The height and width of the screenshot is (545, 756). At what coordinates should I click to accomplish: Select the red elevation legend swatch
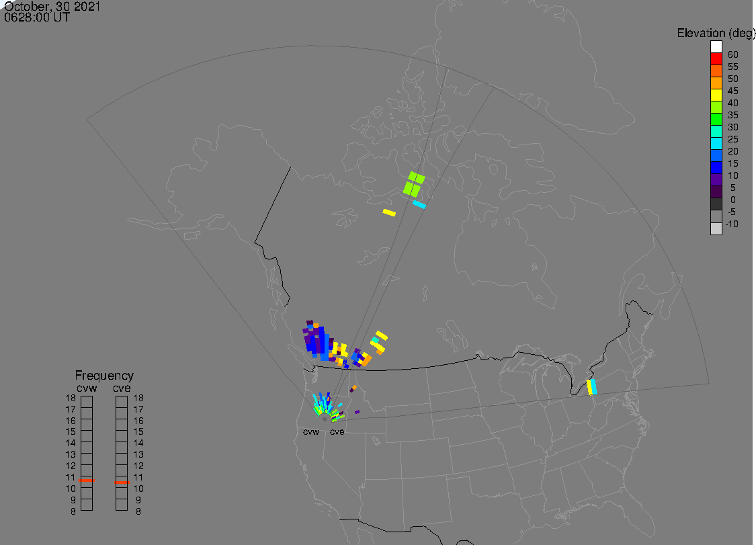[x=716, y=59]
